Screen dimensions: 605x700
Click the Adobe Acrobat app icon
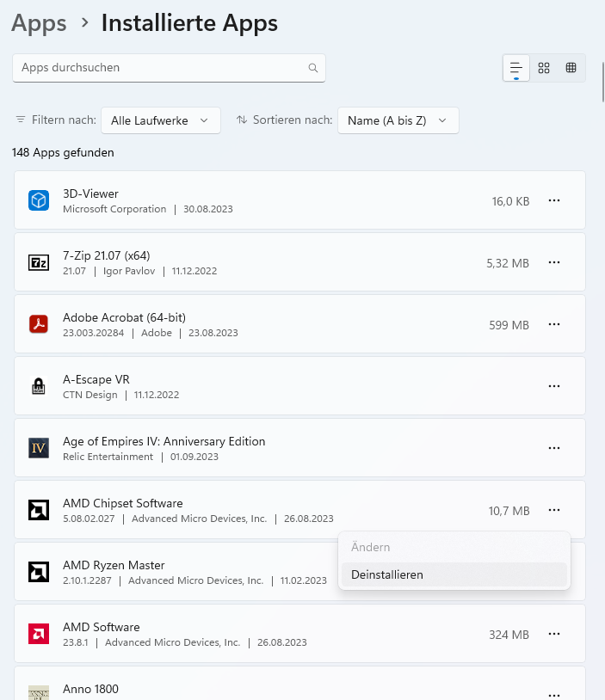(39, 324)
